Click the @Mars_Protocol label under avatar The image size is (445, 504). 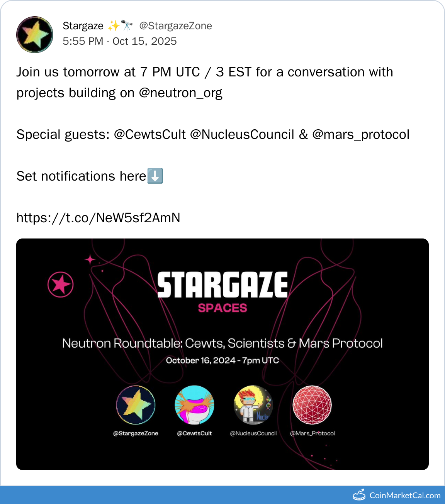click(313, 433)
